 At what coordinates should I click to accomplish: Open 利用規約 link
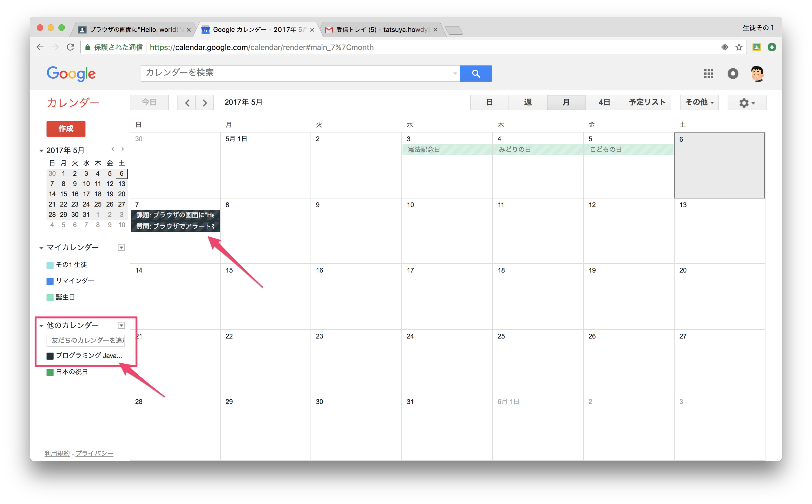57,453
